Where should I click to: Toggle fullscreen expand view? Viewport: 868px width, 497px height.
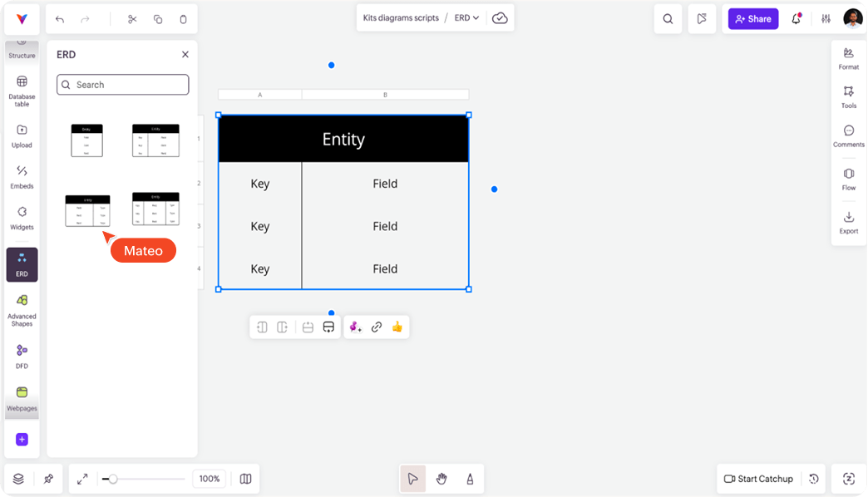[x=82, y=479]
